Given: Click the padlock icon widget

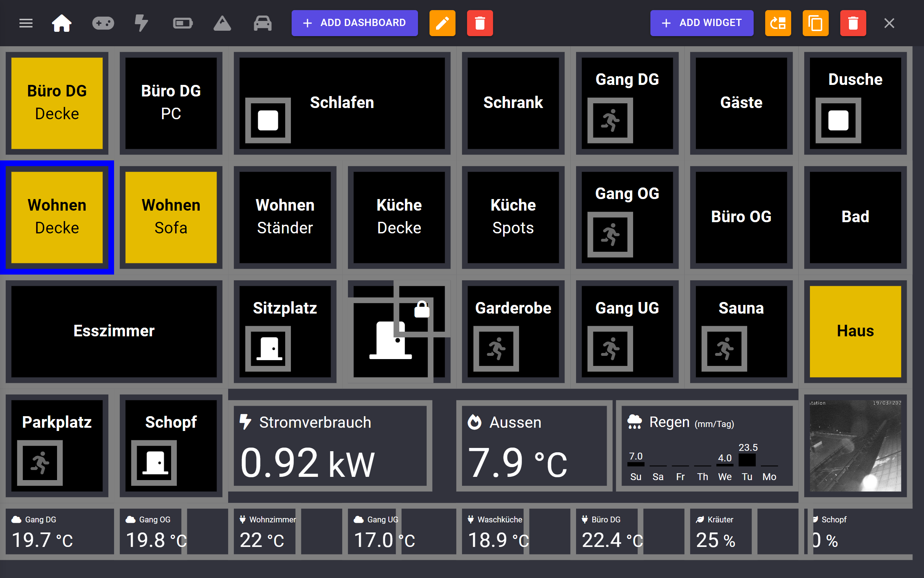Looking at the screenshot, I should pos(422,309).
